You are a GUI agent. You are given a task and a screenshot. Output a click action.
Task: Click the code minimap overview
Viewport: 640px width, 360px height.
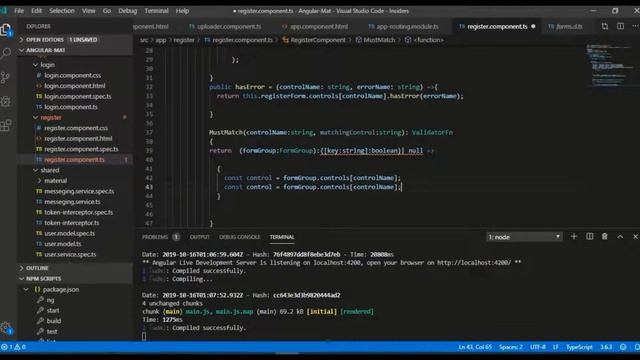(609, 65)
